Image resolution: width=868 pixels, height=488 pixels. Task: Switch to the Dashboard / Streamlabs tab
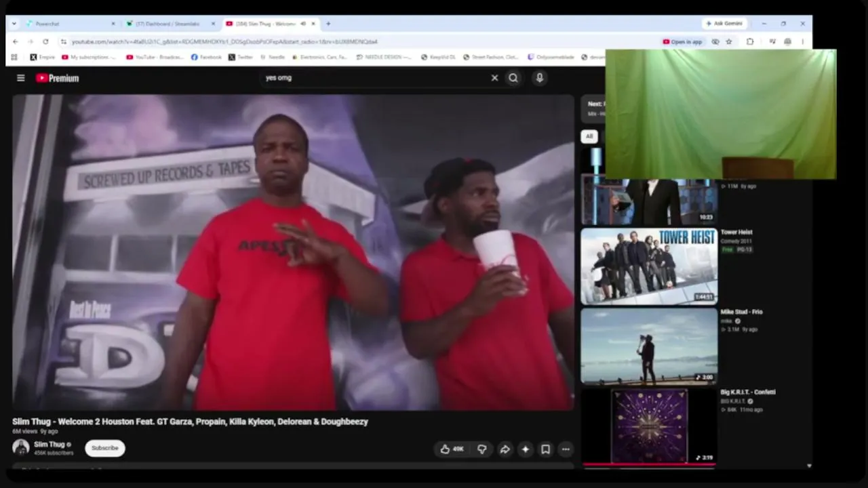click(x=170, y=24)
